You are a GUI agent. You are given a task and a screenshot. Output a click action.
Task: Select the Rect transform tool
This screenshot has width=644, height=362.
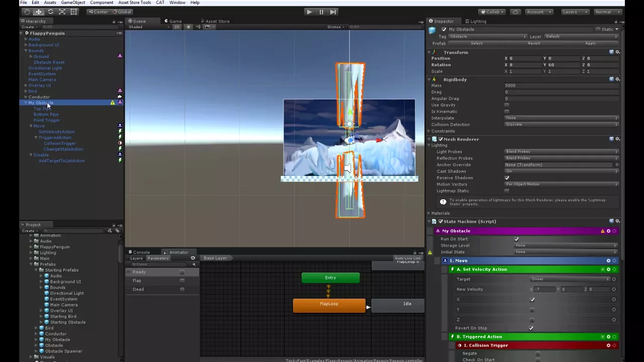[x=73, y=12]
